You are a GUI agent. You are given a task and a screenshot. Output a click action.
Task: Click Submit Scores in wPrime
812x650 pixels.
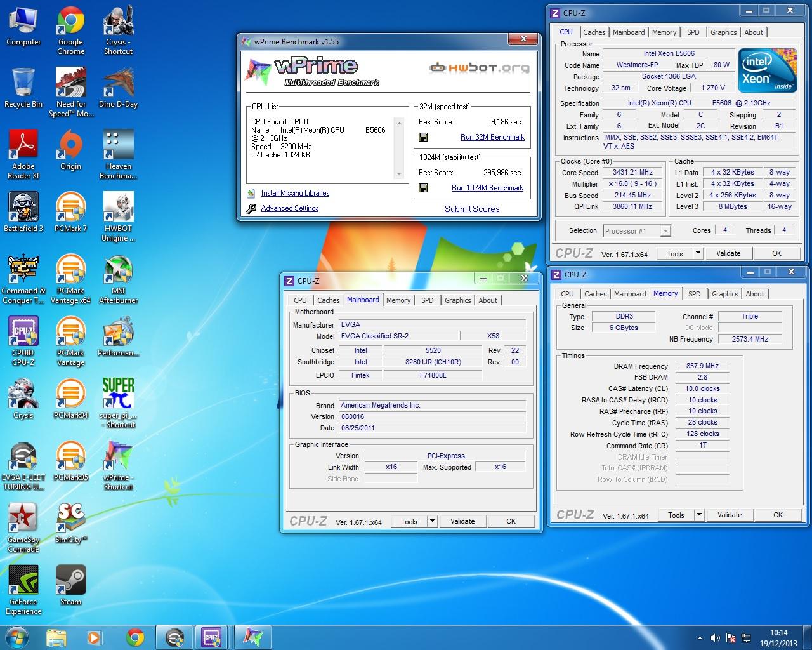pos(472,209)
